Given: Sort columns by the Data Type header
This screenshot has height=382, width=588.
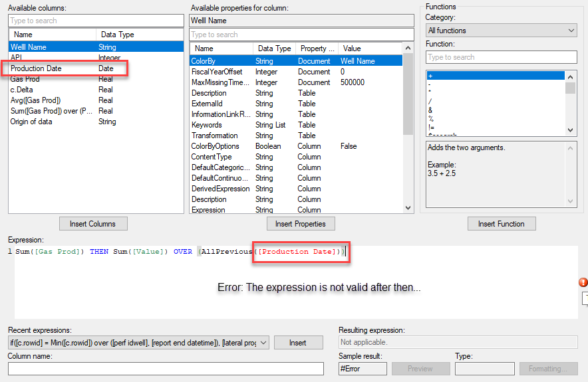Looking at the screenshot, I should tap(140, 35).
